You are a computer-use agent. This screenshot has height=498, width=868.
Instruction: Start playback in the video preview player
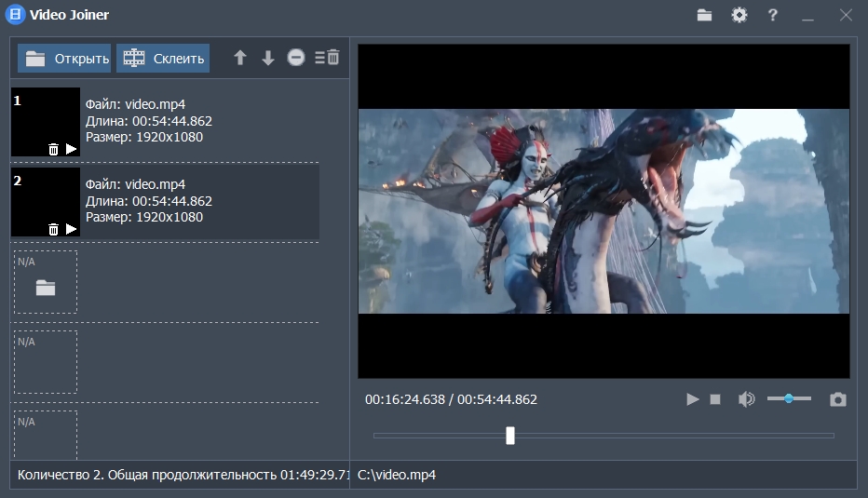pyautogui.click(x=693, y=399)
